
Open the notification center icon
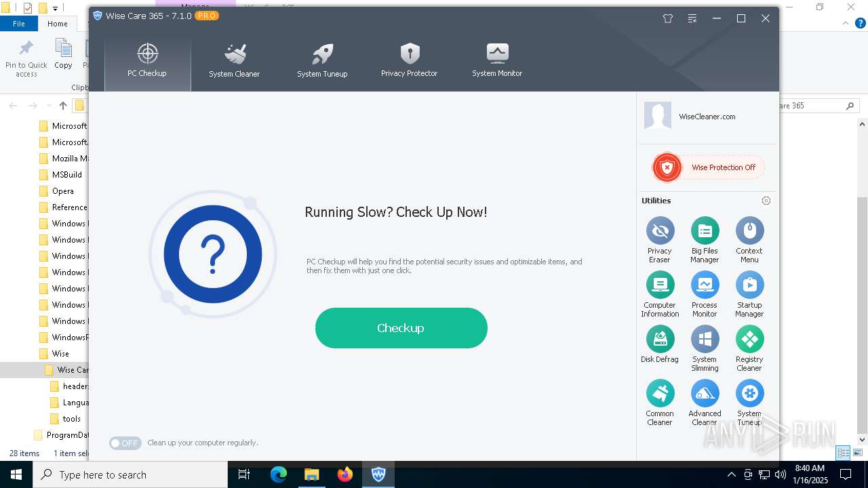pos(846,474)
